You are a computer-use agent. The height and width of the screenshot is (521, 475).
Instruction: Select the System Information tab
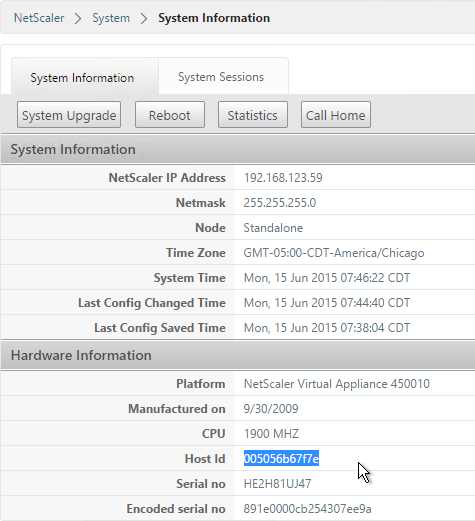tap(85, 76)
